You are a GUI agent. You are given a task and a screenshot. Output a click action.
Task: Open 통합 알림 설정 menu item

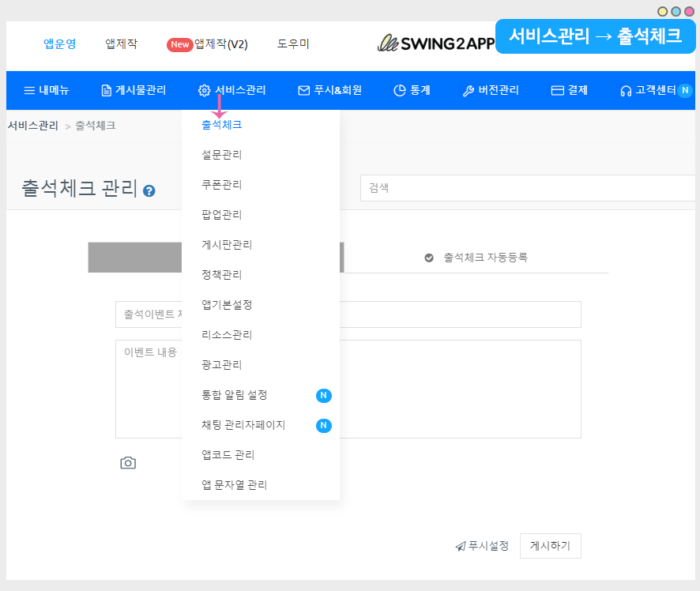click(x=235, y=395)
